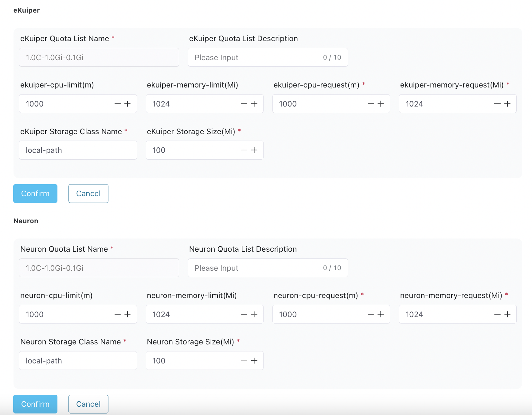Screen dimensions: 532x415
Task: Decrement ekuiper-cpu-request value
Action: 370,104
